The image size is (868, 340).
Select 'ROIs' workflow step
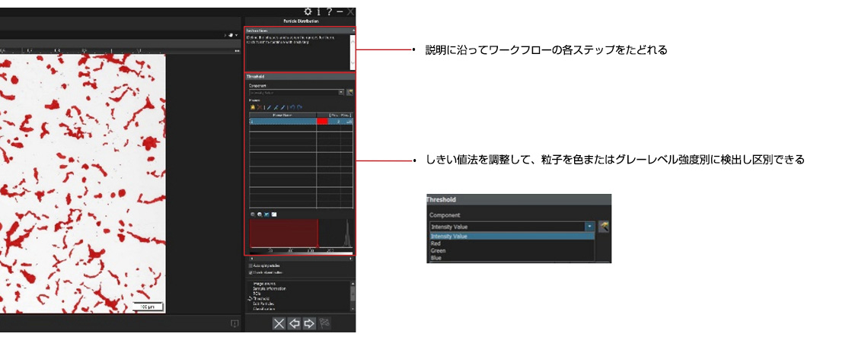[x=257, y=294]
